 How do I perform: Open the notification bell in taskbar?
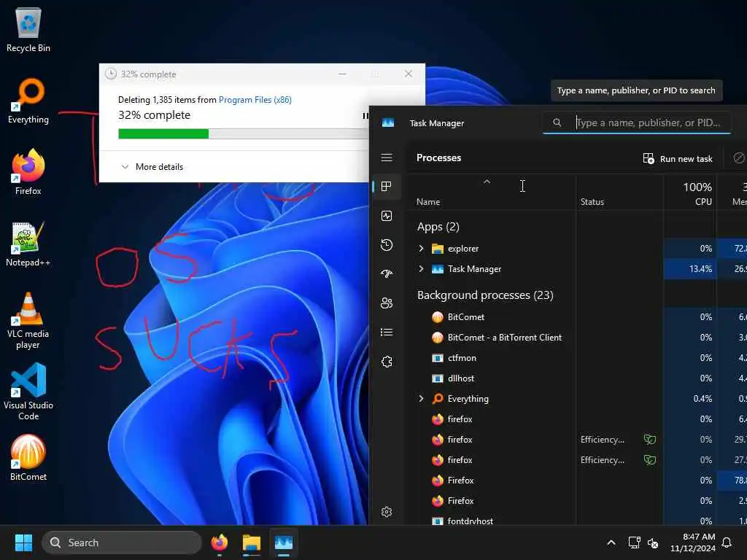point(727,542)
